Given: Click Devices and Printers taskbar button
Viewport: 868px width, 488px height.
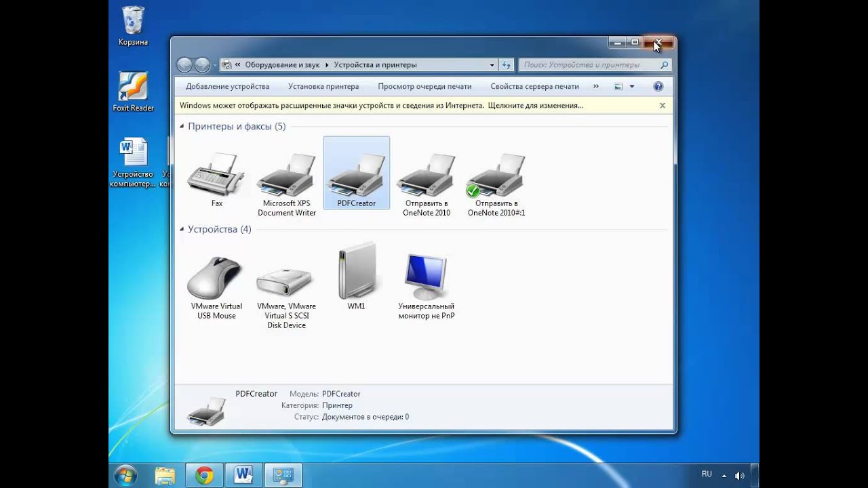Looking at the screenshot, I should click(283, 476).
